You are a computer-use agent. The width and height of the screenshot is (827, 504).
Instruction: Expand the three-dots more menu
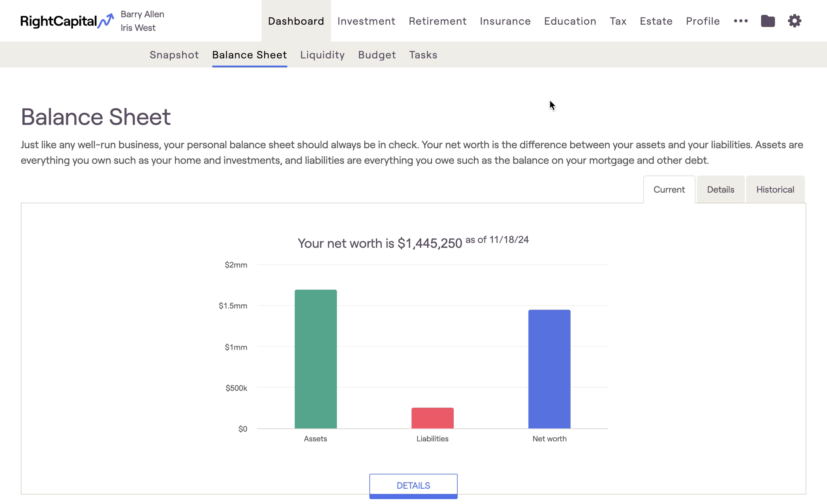[x=741, y=21]
